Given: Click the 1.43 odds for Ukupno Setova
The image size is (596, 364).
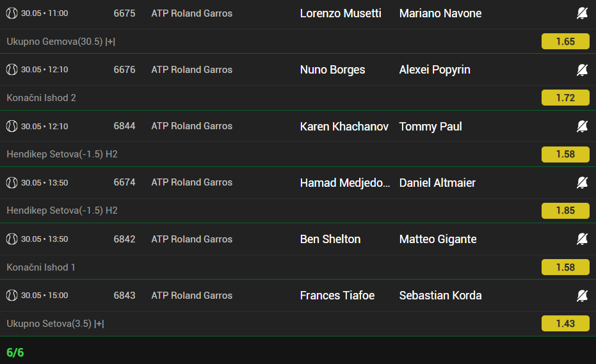Looking at the screenshot, I should 565,323.
